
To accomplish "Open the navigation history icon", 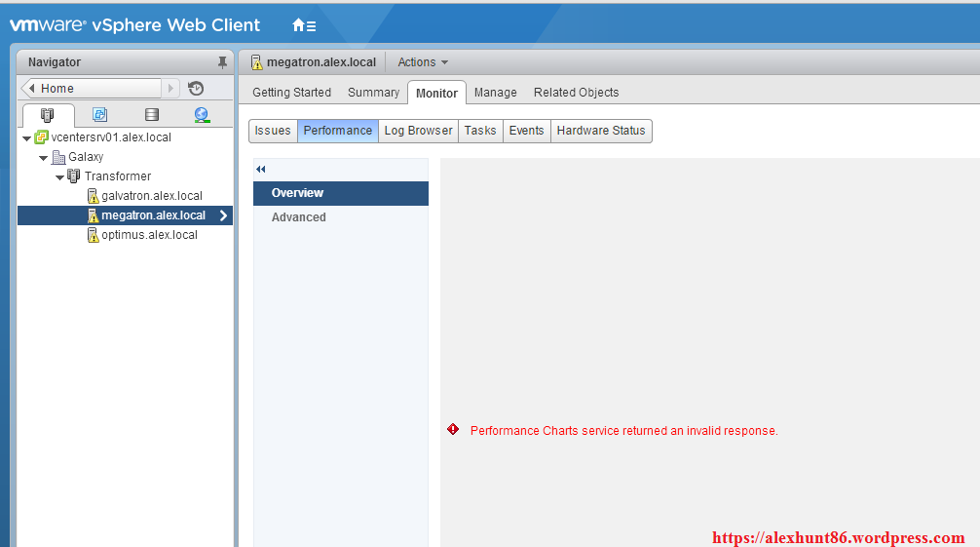I will [x=196, y=89].
